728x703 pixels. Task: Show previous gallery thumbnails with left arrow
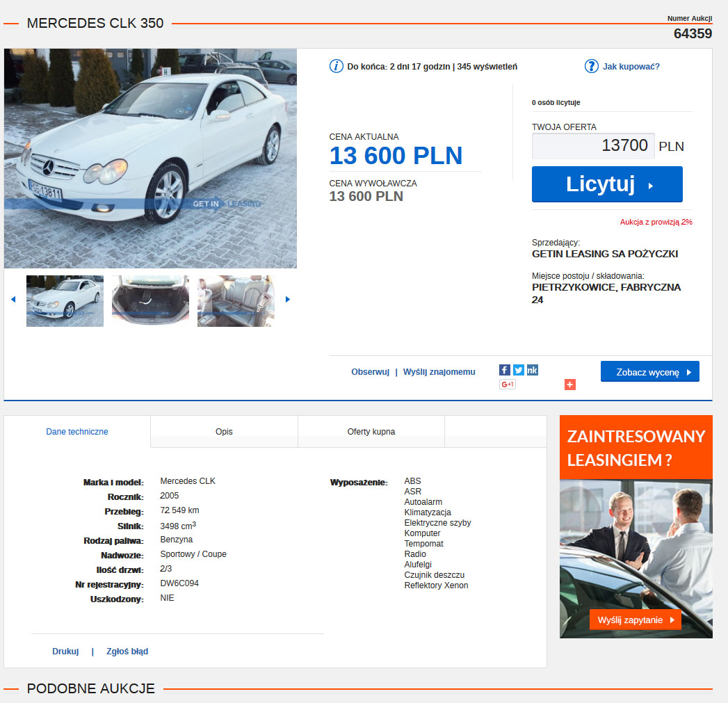coord(13,300)
